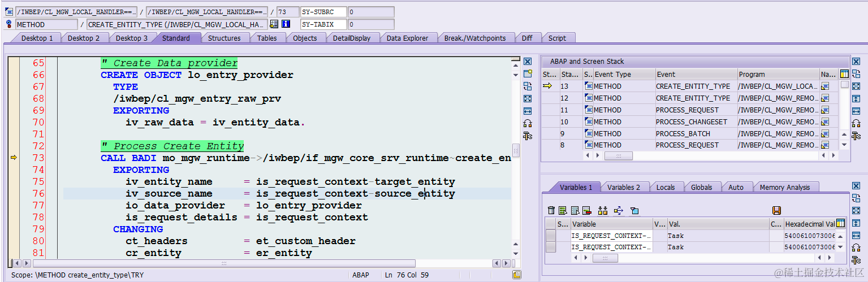This screenshot has height=282, width=868.
Task: Click the two down-arrows icon in the variables toolbar
Action: pyautogui.click(x=603, y=210)
